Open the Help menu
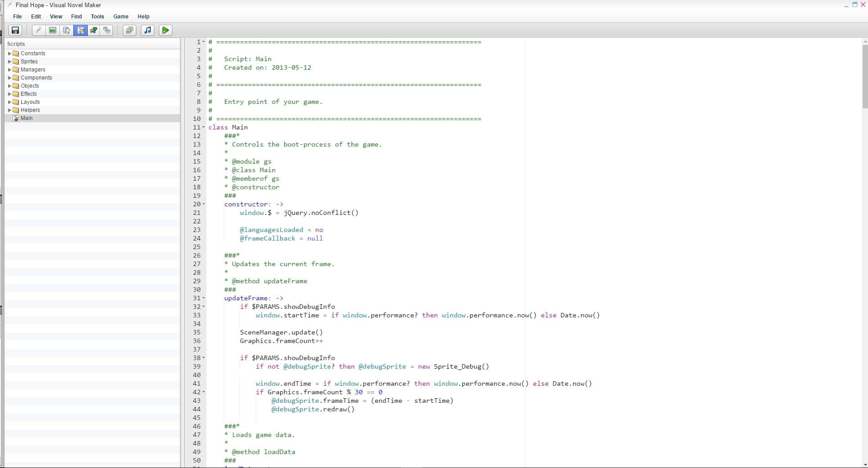This screenshot has width=868, height=468. pos(144,16)
